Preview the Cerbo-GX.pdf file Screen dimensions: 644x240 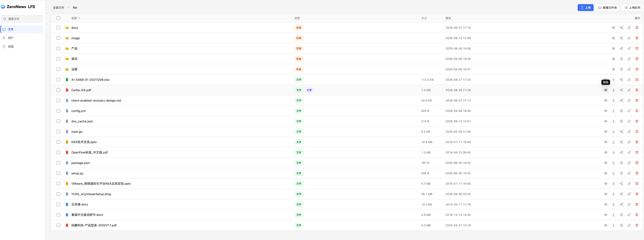606,90
